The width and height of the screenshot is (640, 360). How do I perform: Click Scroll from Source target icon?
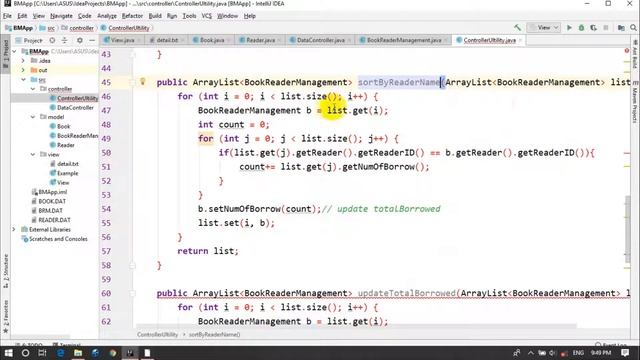point(52,40)
